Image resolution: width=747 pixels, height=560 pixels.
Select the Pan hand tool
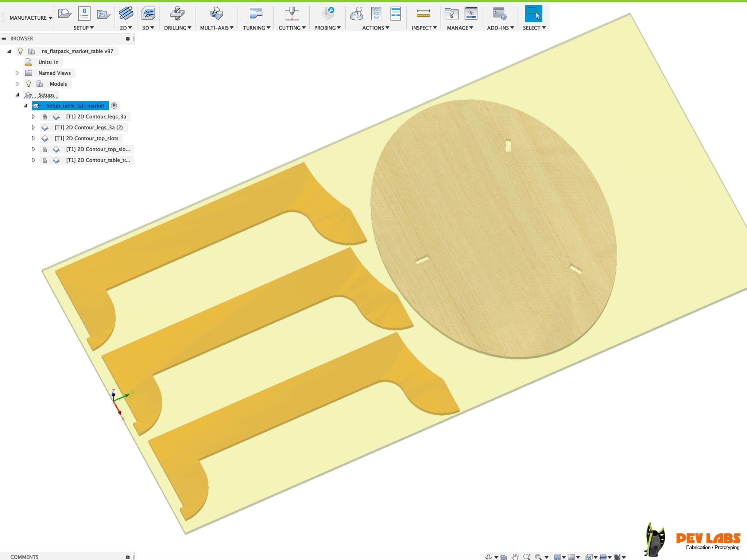click(515, 557)
